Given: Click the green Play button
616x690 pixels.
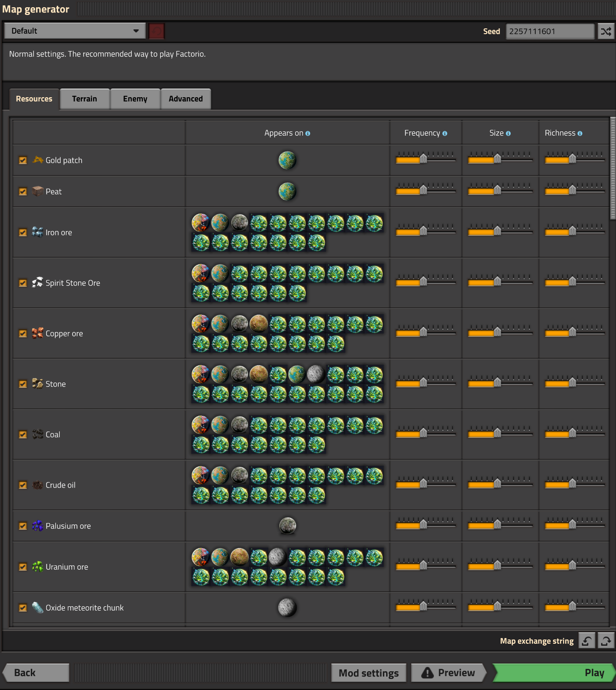Looking at the screenshot, I should pyautogui.click(x=554, y=673).
